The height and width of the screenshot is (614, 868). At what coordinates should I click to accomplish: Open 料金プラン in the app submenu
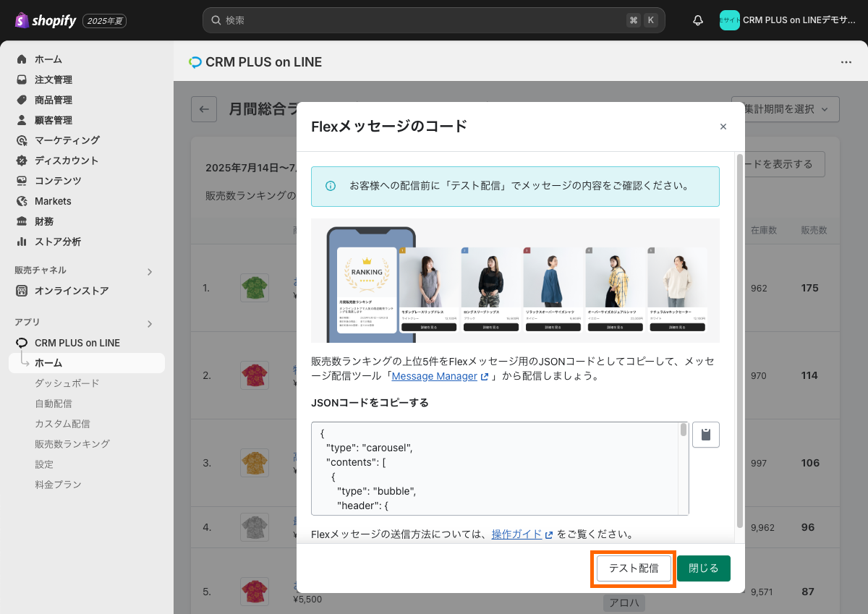tap(58, 485)
